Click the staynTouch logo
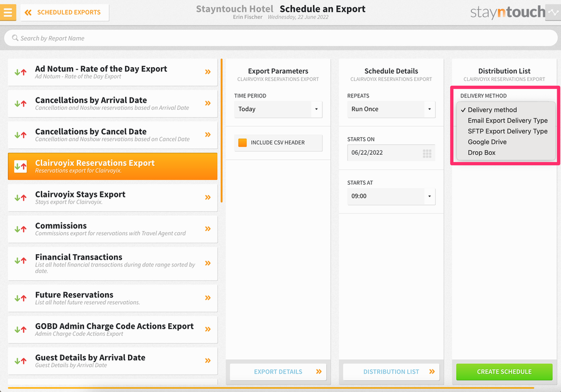The height and width of the screenshot is (392, 561). coord(508,13)
